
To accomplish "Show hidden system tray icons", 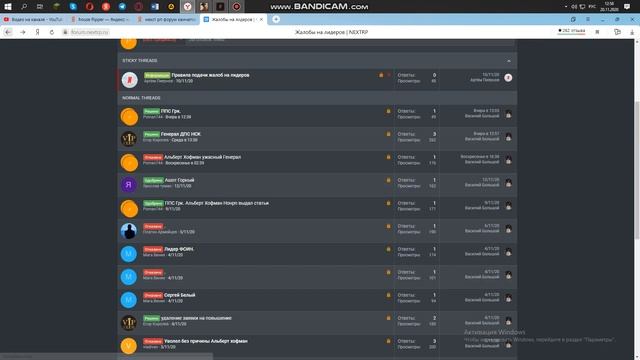I will (x=566, y=7).
